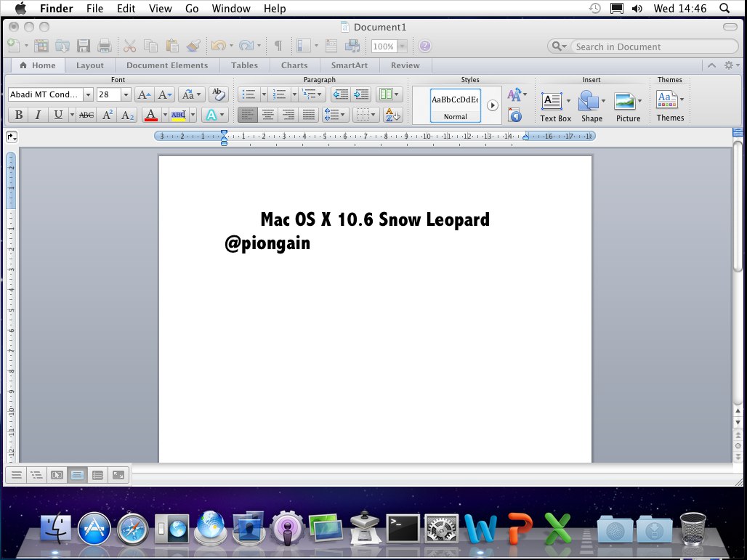Open the Themes gallery icon
Viewport: 747px width, 560px height.
coord(667,100)
